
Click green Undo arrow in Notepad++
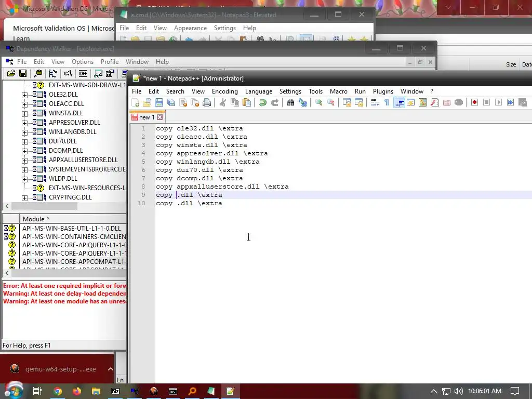pyautogui.click(x=262, y=102)
